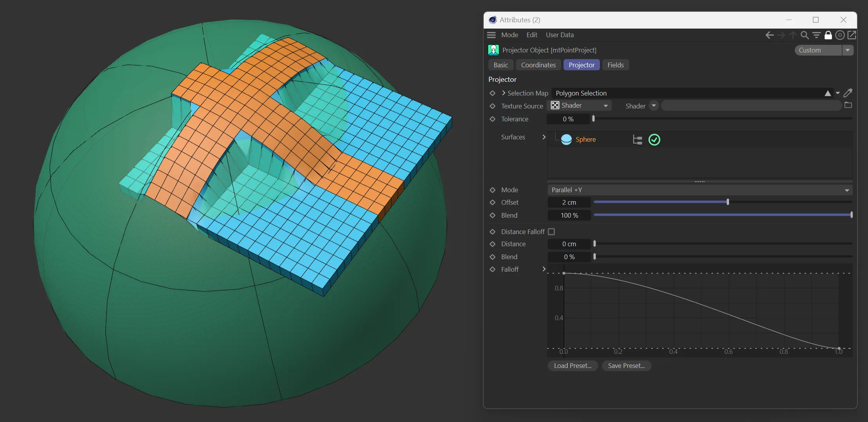
Task: Click the eyedropper picker for Selection Map
Action: coord(848,93)
